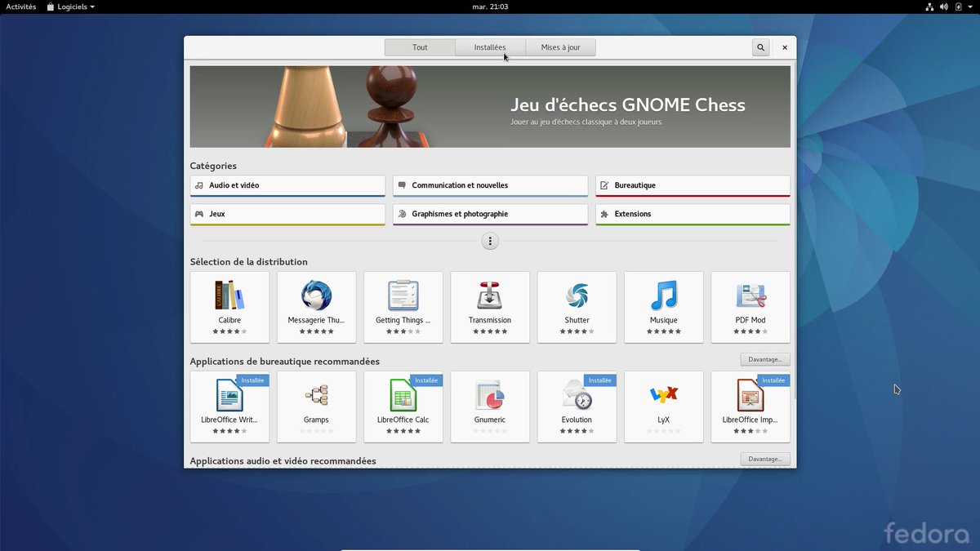
Task: Close the Logiciels window
Action: click(785, 47)
